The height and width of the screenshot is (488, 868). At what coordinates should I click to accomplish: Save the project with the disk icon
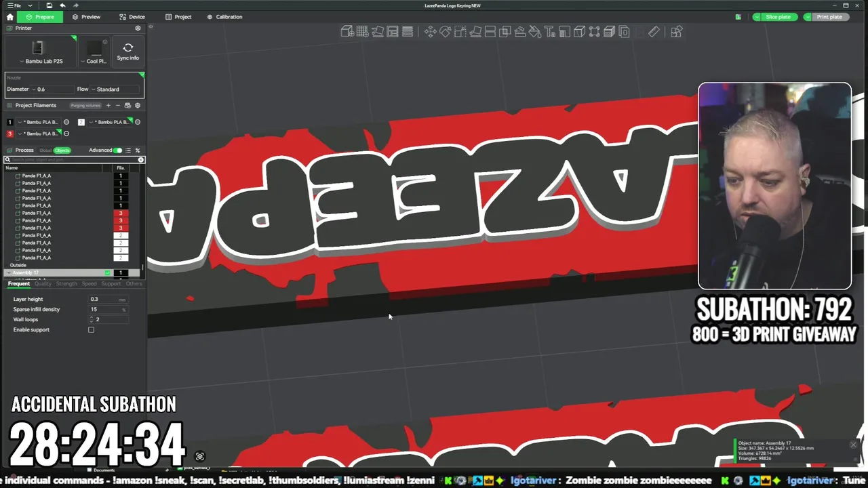click(50, 5)
